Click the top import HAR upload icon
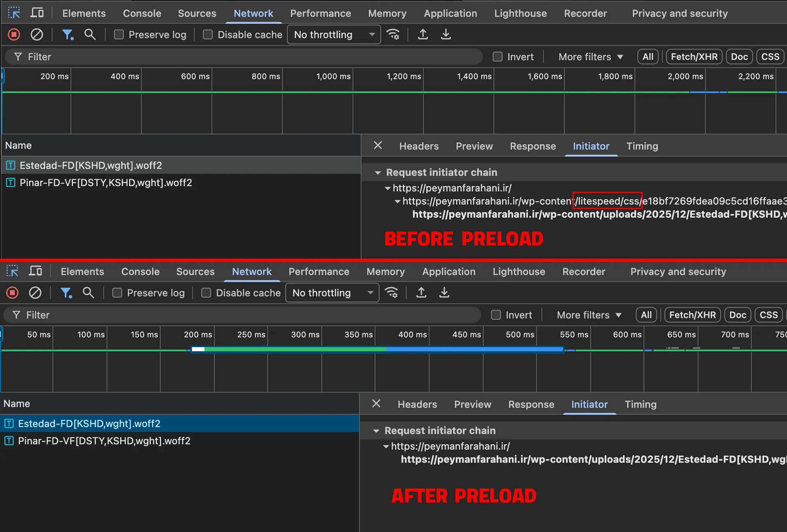787x532 pixels. 423,34
